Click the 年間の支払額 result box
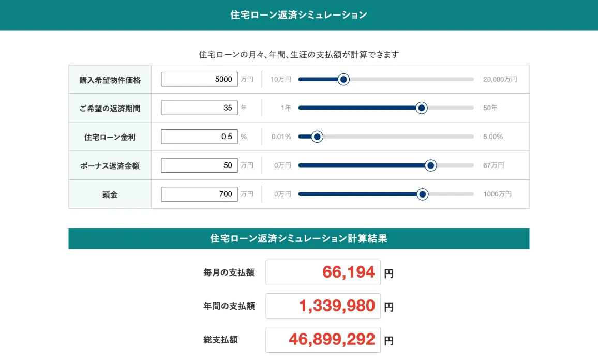This screenshot has width=598, height=364. (x=323, y=306)
